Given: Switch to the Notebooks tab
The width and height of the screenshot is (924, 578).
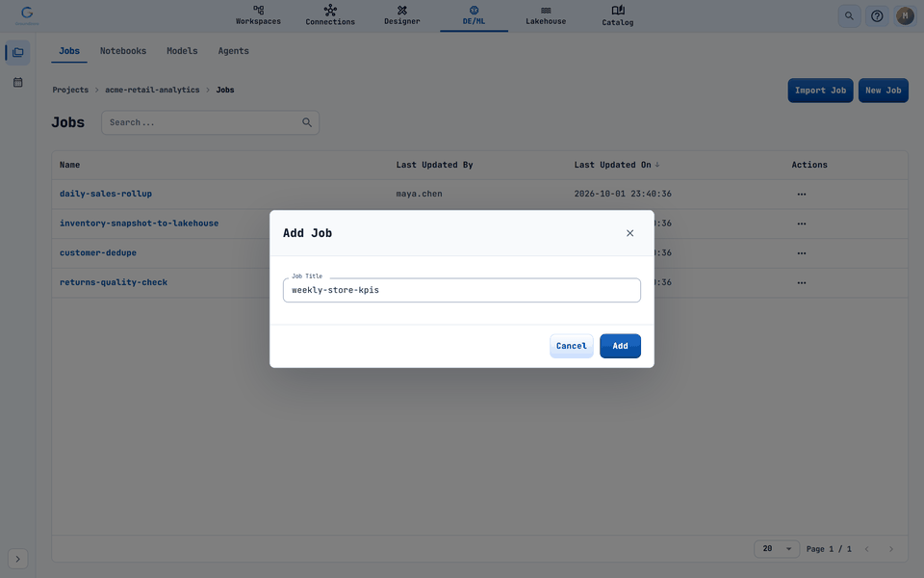Looking at the screenshot, I should tap(123, 51).
